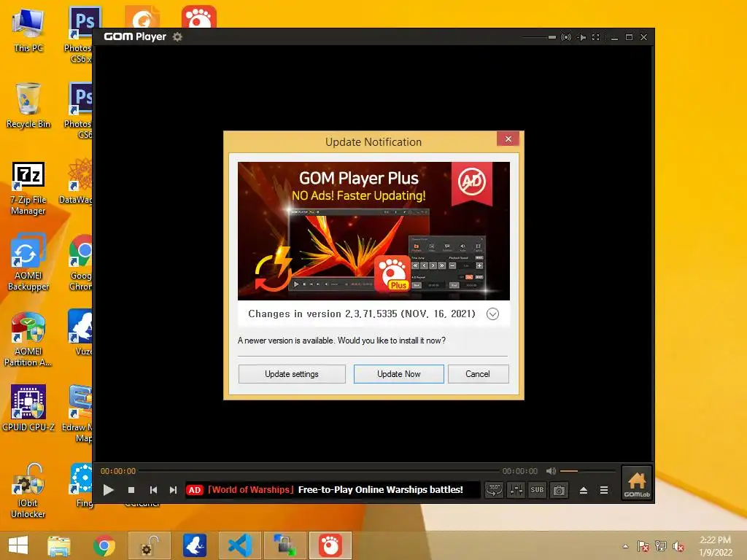Cancel the update notification
Screen dimensions: 747x560
pos(478,374)
